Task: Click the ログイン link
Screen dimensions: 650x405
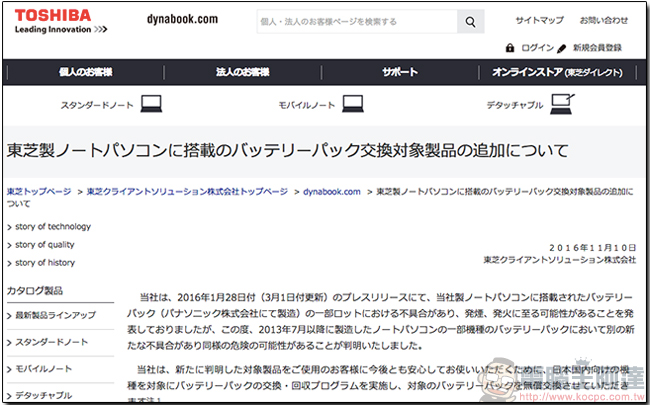Action: point(537,48)
